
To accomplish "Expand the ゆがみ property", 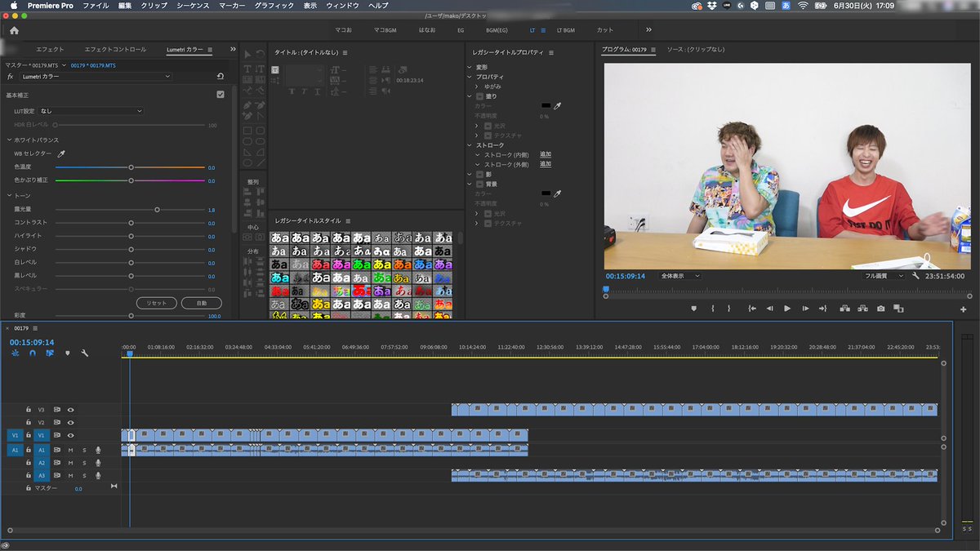I will pyautogui.click(x=477, y=87).
